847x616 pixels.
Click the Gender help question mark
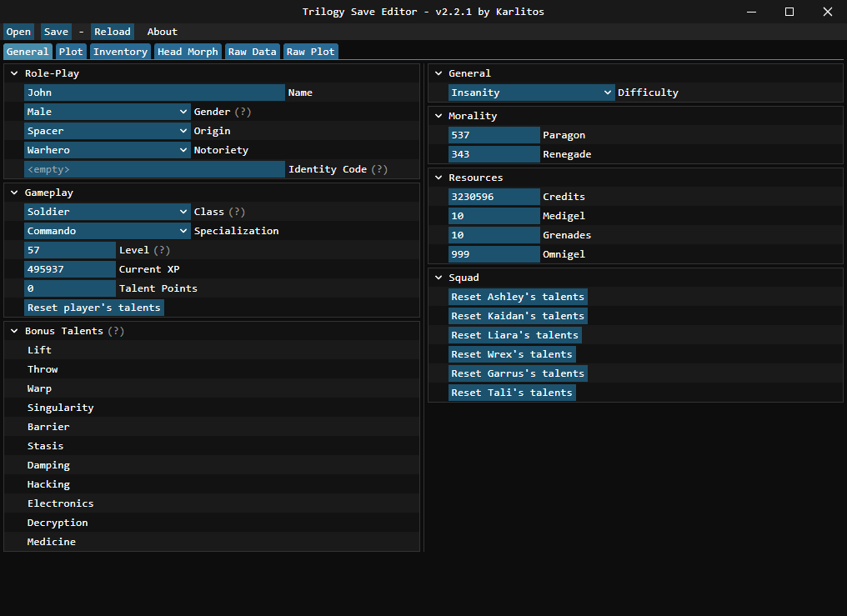pos(243,112)
